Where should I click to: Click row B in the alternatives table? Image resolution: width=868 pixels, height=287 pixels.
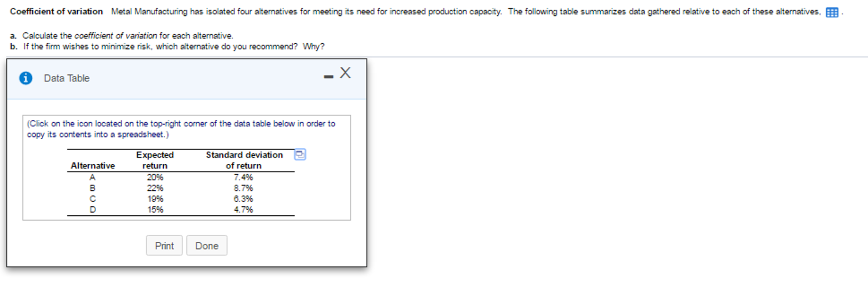coord(92,188)
